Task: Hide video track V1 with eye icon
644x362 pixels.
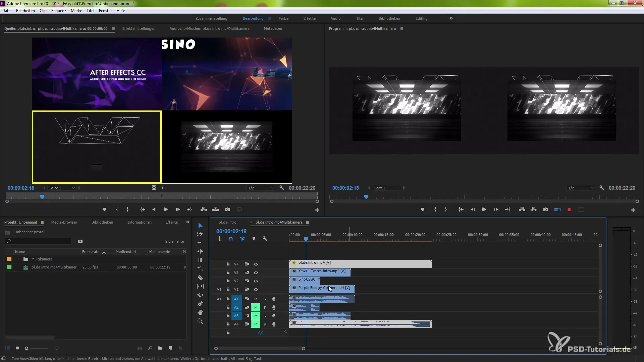Action: tap(256, 289)
